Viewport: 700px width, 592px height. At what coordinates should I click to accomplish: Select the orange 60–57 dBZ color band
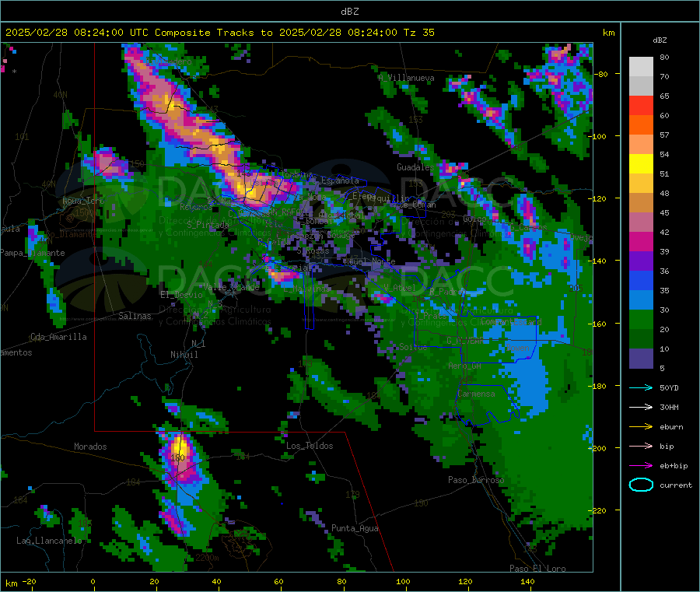641,125
